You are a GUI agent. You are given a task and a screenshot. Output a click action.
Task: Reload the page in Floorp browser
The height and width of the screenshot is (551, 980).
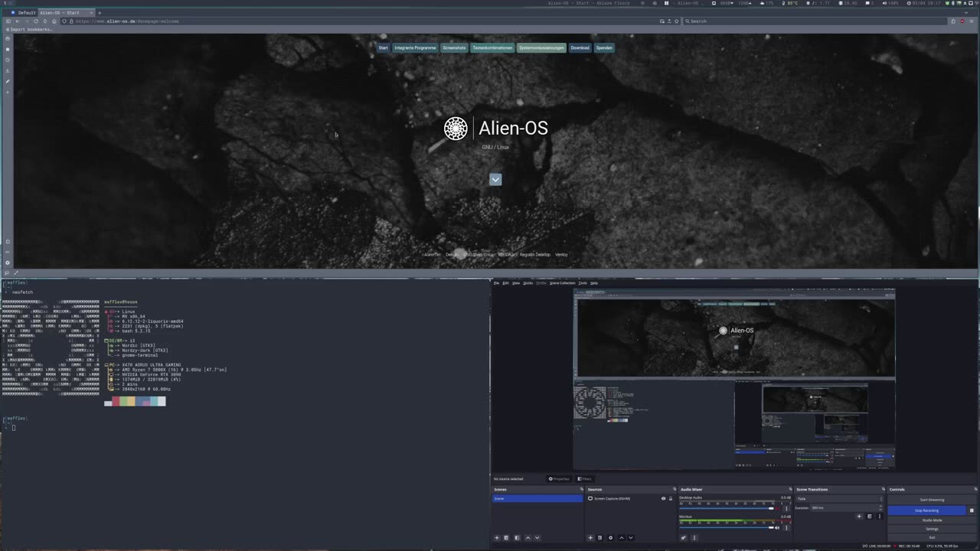pyautogui.click(x=36, y=21)
